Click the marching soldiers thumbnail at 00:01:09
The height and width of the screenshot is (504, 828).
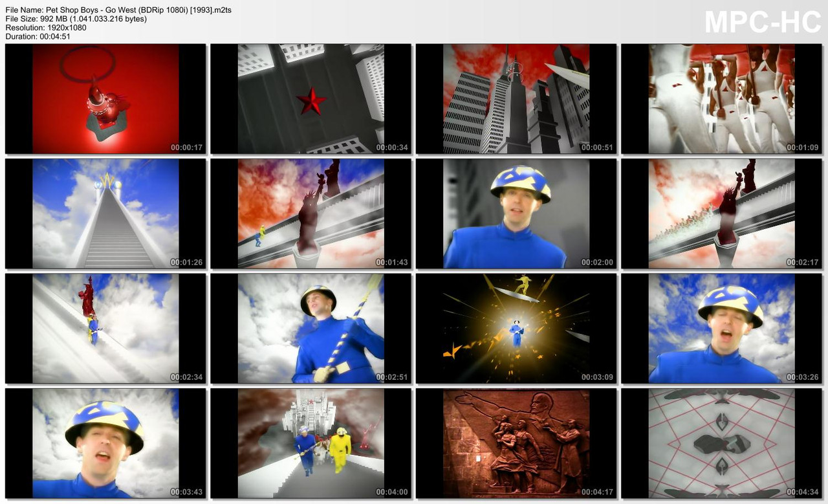[x=721, y=98]
